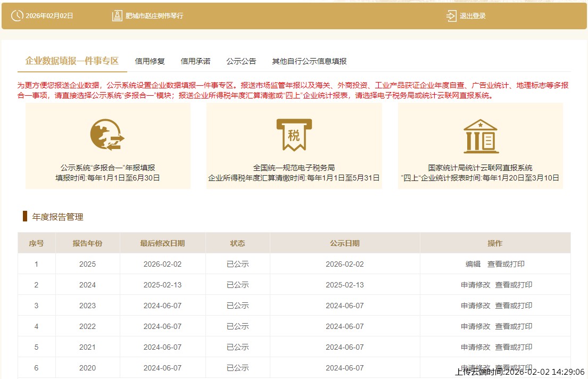Click 申请修改 for the 2022 report

tap(476, 326)
